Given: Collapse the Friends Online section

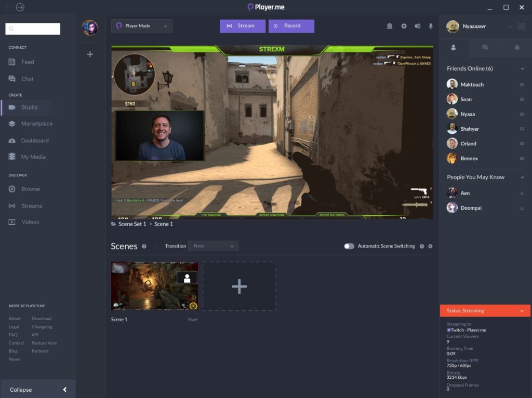Looking at the screenshot, I should coord(522,69).
